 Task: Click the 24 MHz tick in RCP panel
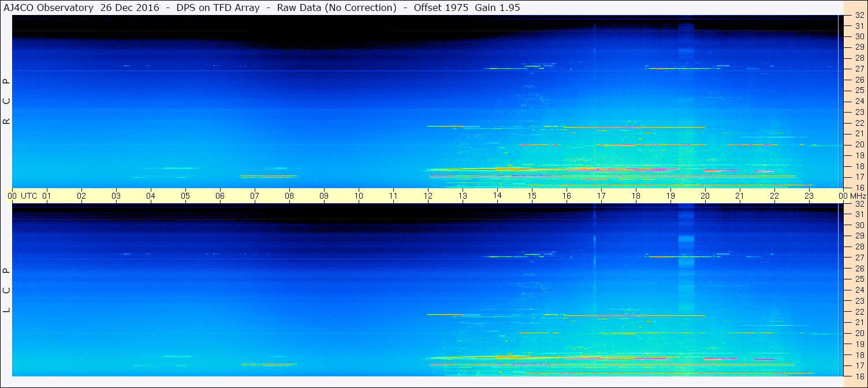click(x=859, y=101)
